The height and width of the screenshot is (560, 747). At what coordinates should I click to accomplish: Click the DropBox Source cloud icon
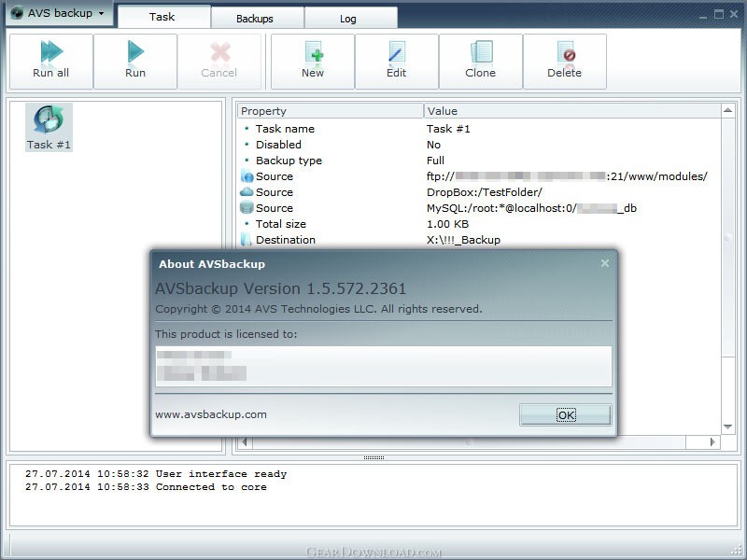(x=247, y=192)
